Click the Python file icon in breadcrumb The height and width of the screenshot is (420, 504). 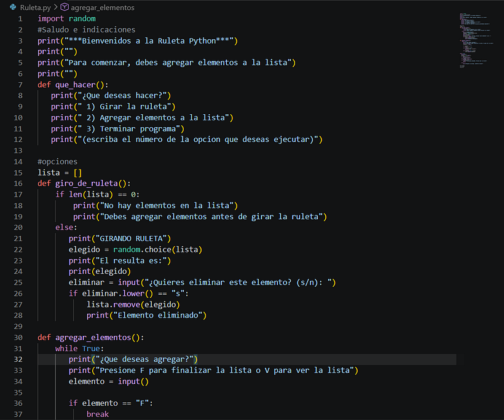13,7
